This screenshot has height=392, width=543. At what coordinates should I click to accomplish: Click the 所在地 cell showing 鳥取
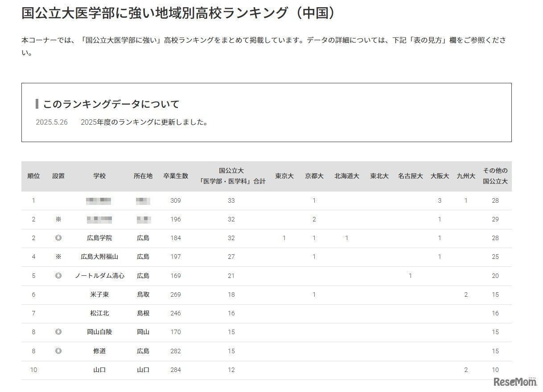[143, 294]
